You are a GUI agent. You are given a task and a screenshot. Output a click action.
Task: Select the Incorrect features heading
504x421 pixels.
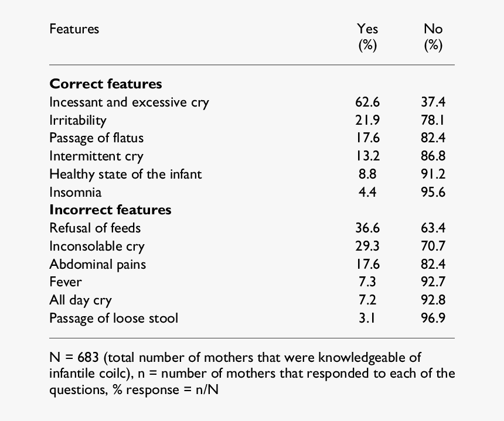(110, 210)
